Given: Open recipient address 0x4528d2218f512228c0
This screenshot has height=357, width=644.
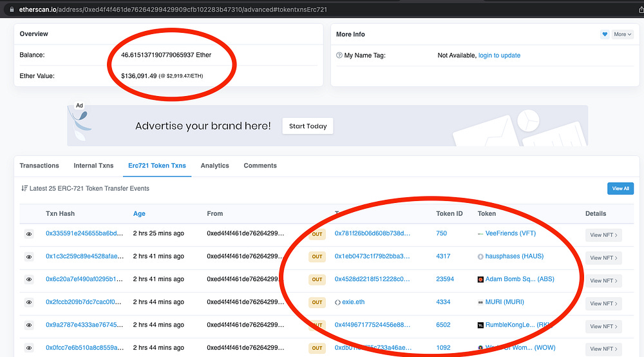Looking at the screenshot, I should [x=372, y=279].
